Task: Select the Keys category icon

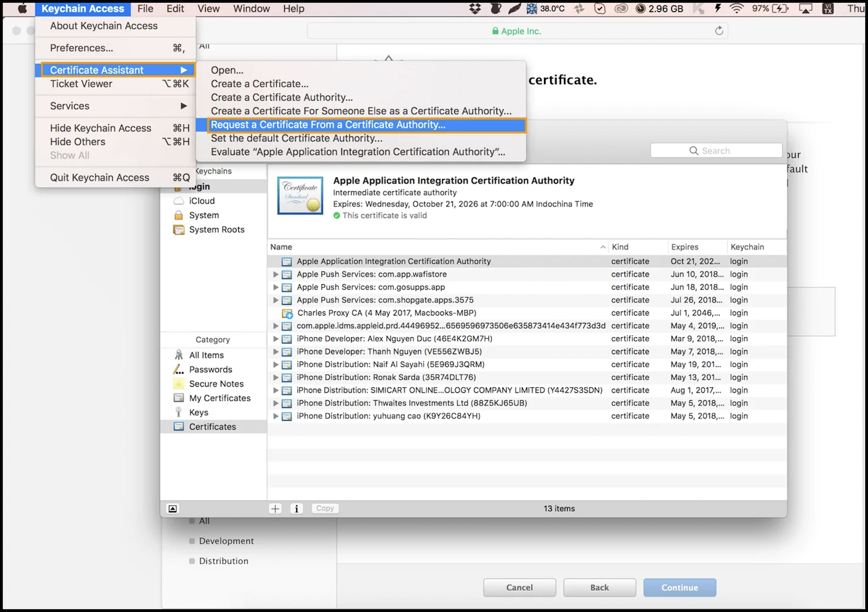Action: pos(179,412)
